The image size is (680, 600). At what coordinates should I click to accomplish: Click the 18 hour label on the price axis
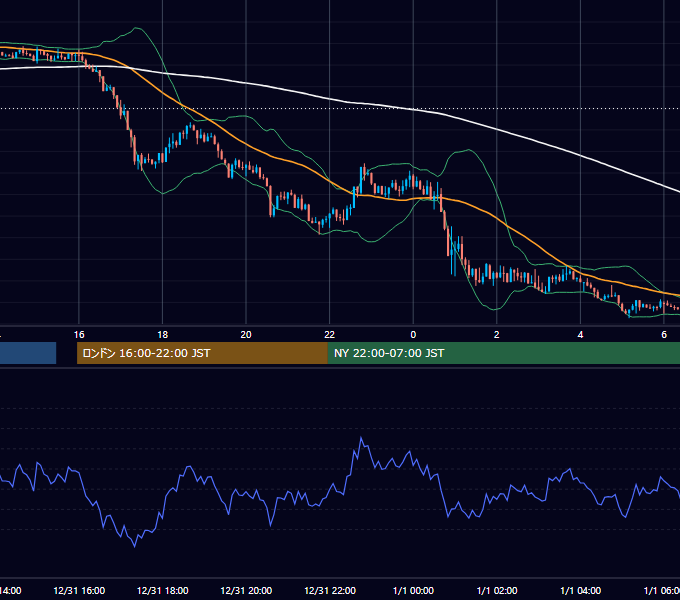tap(163, 335)
